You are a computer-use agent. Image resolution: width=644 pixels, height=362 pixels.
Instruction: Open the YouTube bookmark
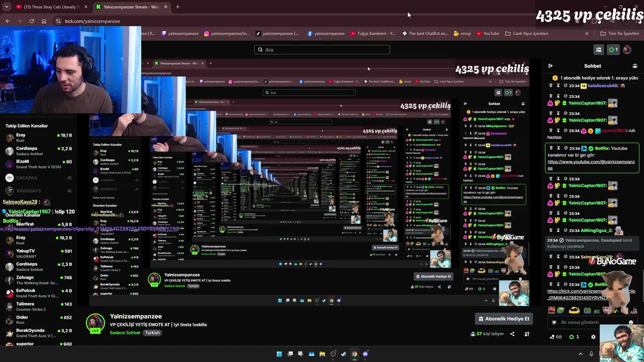point(488,34)
